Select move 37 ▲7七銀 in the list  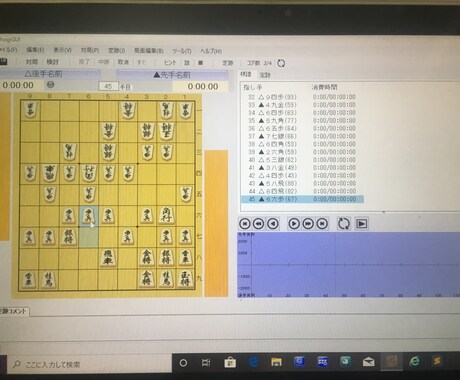(302, 136)
